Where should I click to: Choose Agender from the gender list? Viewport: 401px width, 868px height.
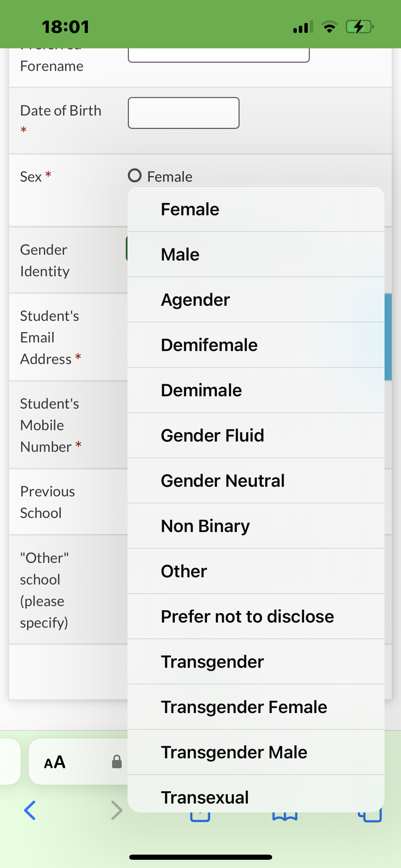point(256,300)
